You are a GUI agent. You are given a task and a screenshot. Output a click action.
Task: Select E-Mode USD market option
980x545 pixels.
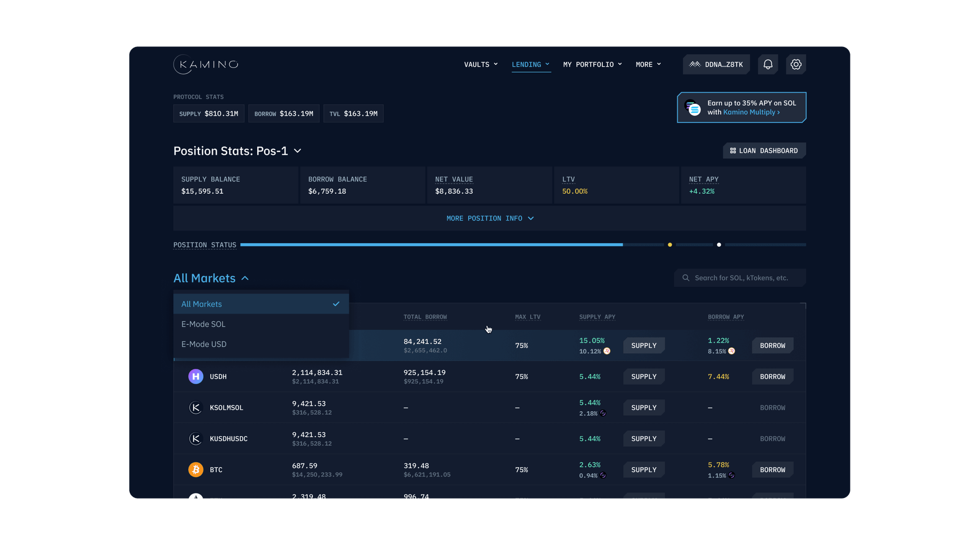coord(261,344)
